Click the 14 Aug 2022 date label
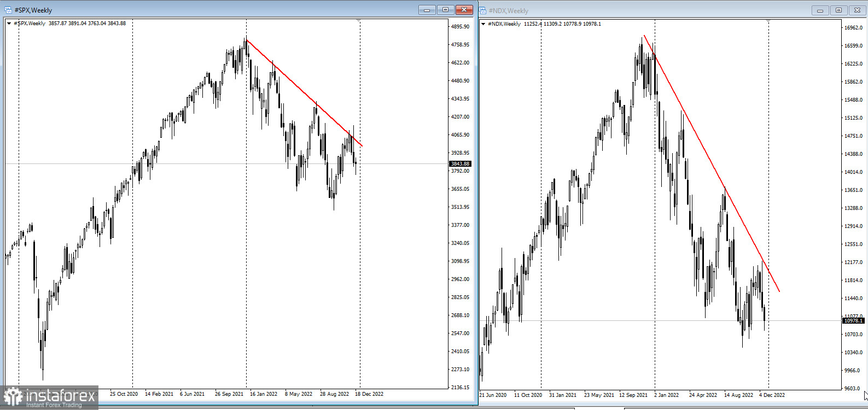The height and width of the screenshot is (410, 868). pos(738,395)
